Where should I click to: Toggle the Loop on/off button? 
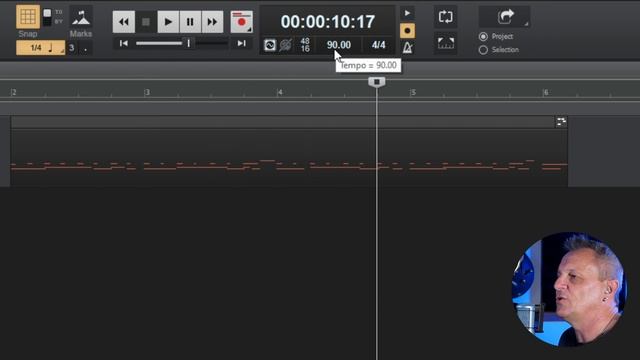445,17
